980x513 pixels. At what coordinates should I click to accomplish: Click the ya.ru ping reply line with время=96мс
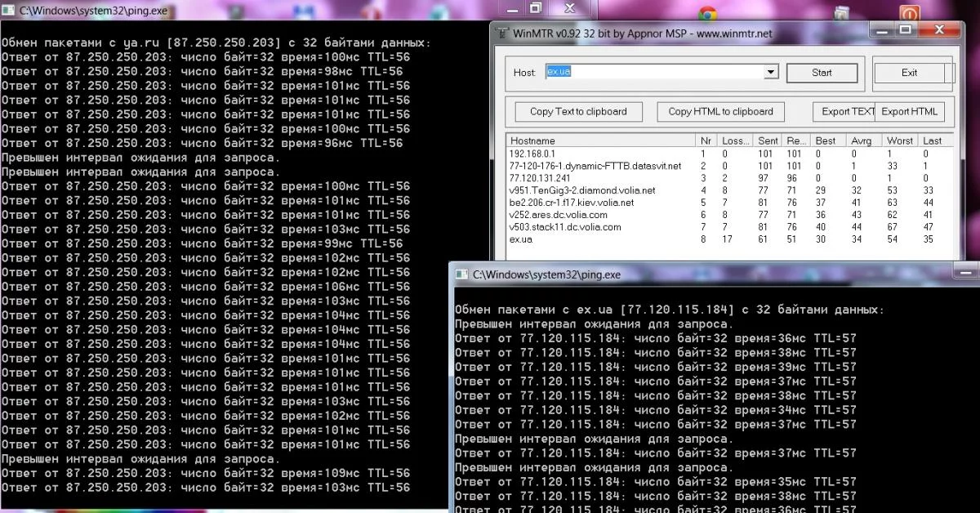[202, 143]
